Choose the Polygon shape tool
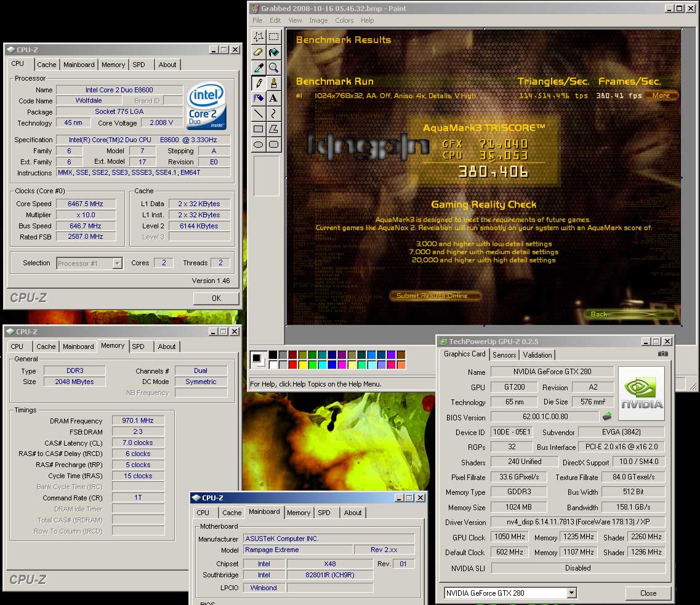This screenshot has width=700, height=605. [274, 129]
